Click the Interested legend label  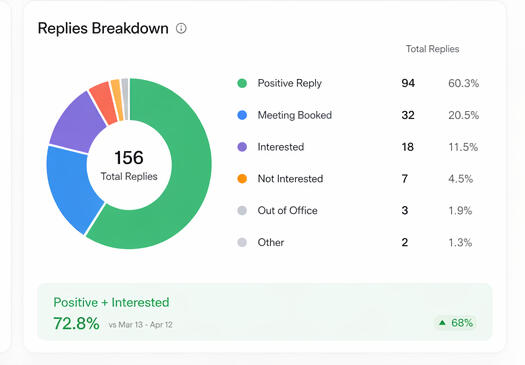281,147
